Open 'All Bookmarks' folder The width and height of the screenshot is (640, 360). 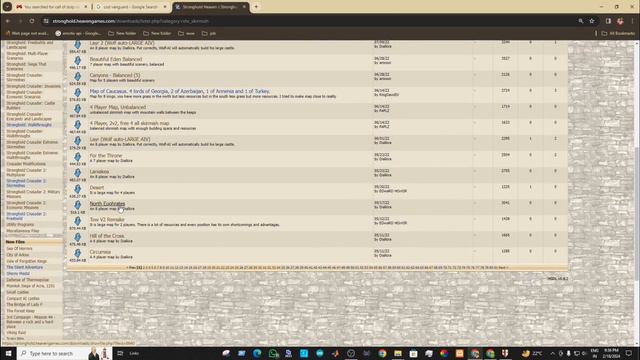(618, 33)
